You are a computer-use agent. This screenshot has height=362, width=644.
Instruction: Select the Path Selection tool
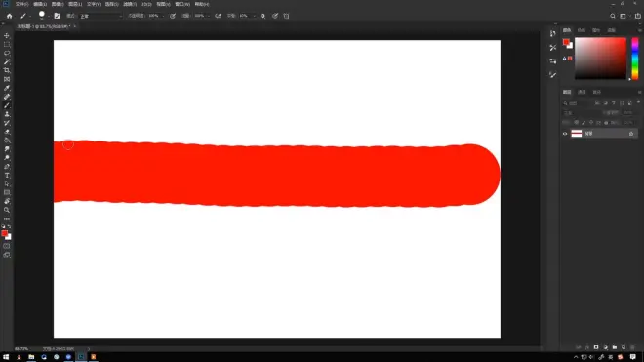coord(7,184)
